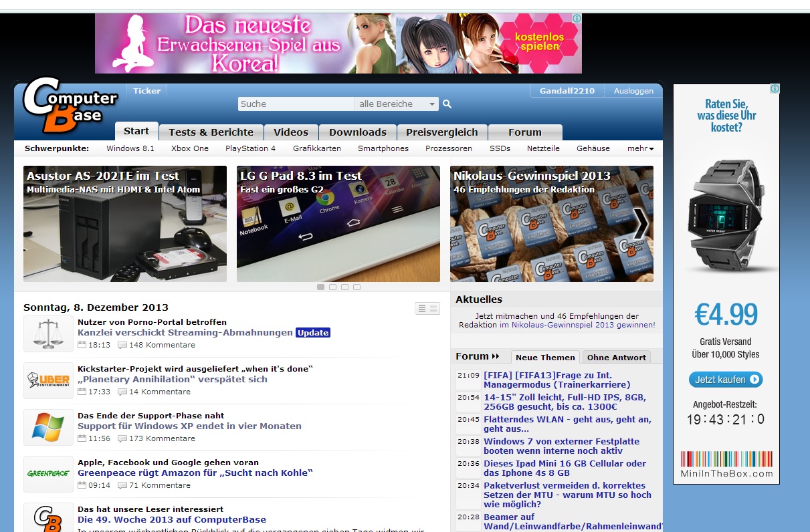Open the PlayStation 4 topic
This screenshot has height=532, width=810.
[x=251, y=148]
